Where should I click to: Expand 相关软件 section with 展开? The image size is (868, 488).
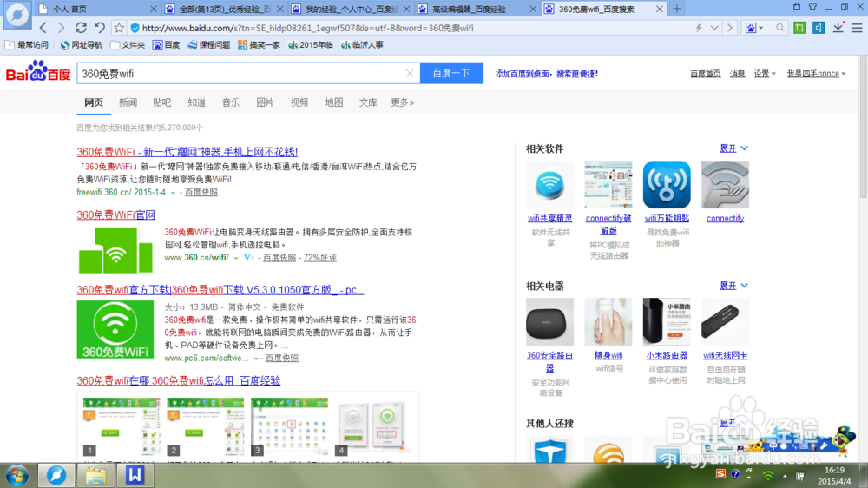[733, 148]
